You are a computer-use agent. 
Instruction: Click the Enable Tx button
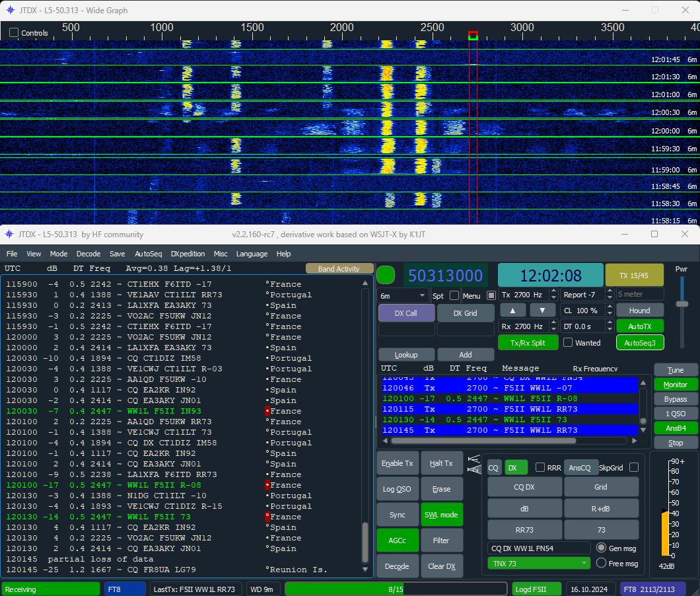[398, 463]
